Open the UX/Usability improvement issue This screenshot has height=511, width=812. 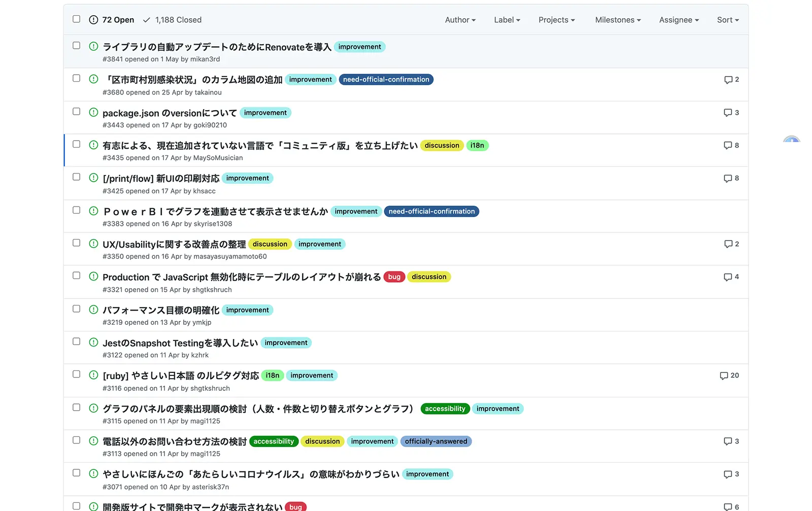pos(174,245)
